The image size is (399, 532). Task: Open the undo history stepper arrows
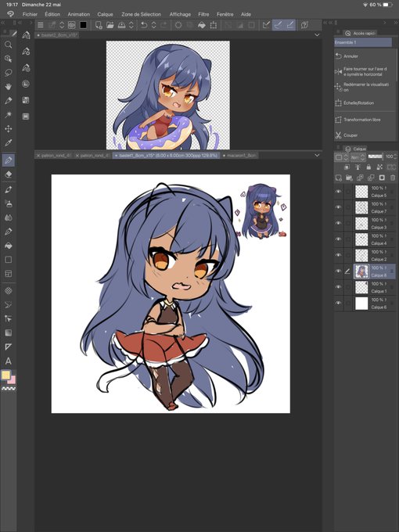pos(153,25)
